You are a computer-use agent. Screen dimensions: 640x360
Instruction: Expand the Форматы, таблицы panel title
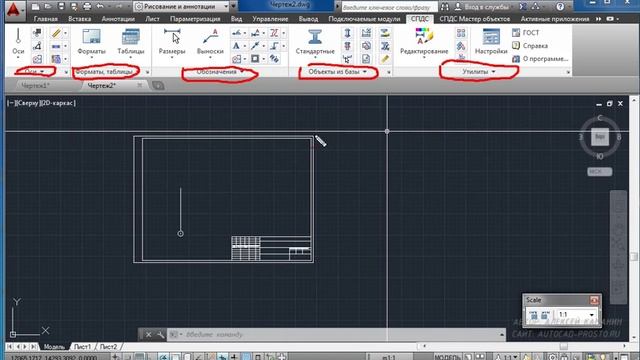[x=104, y=72]
